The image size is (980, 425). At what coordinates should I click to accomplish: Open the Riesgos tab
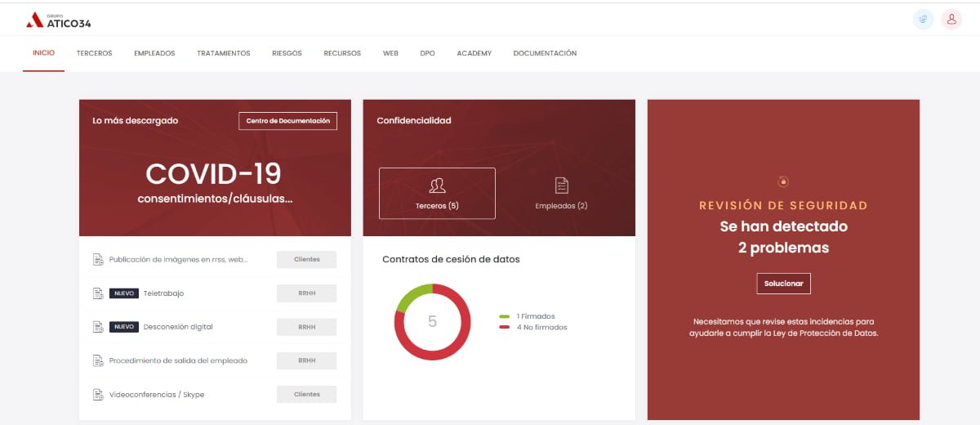pos(287,53)
